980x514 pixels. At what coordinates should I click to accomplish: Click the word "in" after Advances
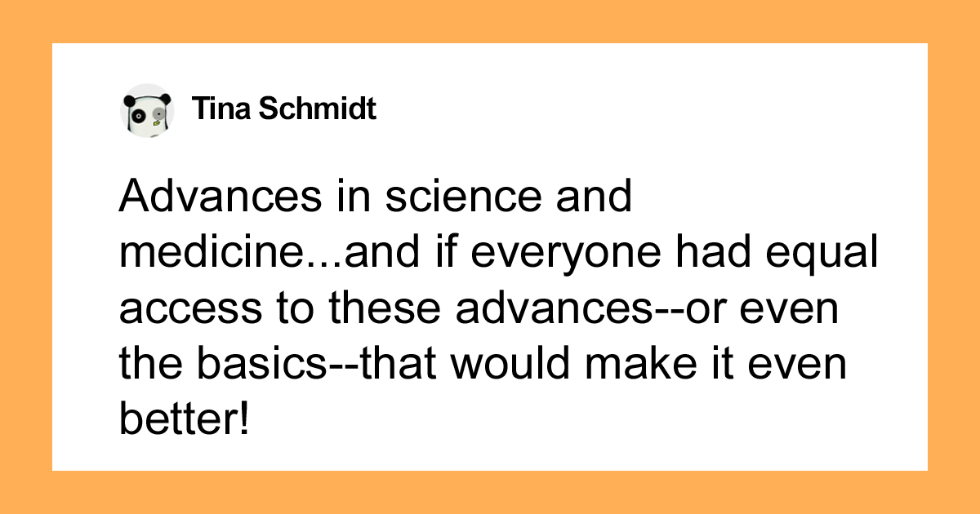[350, 199]
